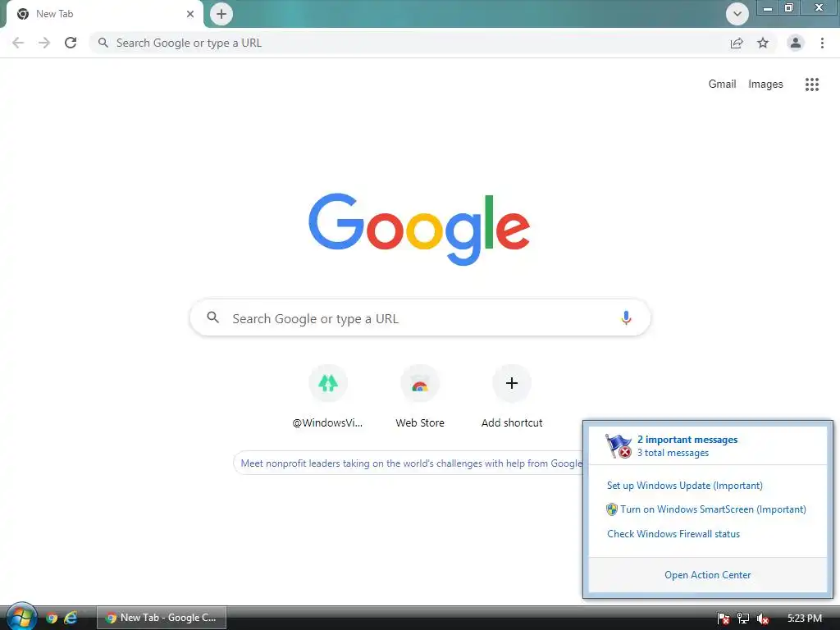This screenshot has width=840, height=630.
Task: Open the @WindowsVi... shortcut
Action: click(x=328, y=398)
